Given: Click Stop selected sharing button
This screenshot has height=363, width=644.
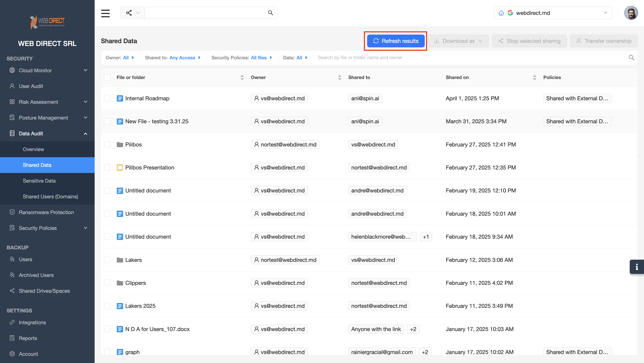Looking at the screenshot, I should click(529, 41).
